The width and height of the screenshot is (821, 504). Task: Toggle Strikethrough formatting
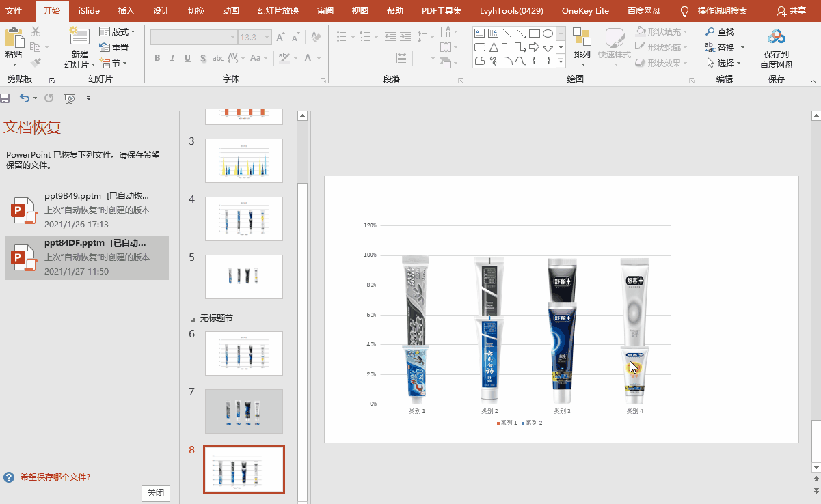(218, 58)
